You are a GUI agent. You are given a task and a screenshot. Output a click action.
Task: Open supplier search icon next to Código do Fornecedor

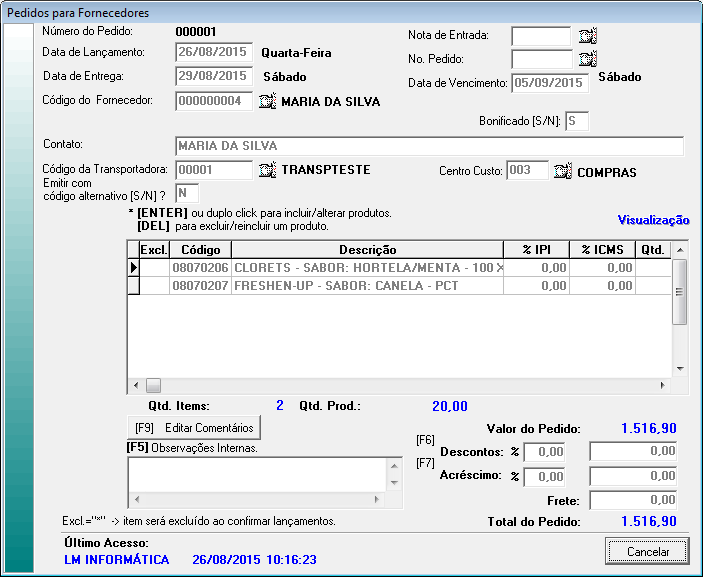(266, 101)
